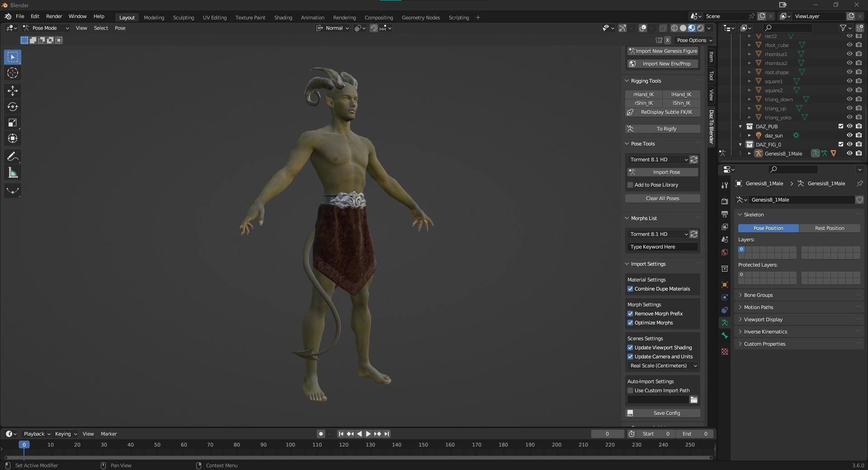Activate the Annotate tool
868x470 pixels.
[x=13, y=157]
